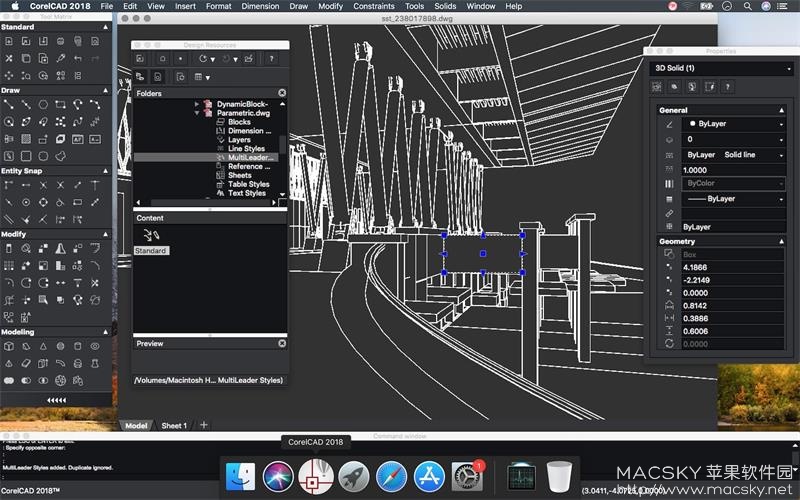This screenshot has height=500, width=800.
Task: Select the Sphere tool in Modelling panel
Action: coord(60,346)
